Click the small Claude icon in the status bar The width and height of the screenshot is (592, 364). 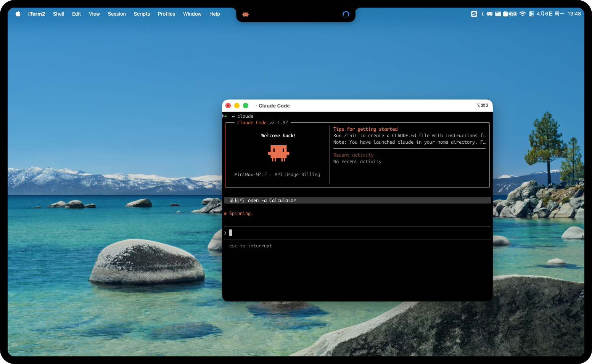[490, 14]
